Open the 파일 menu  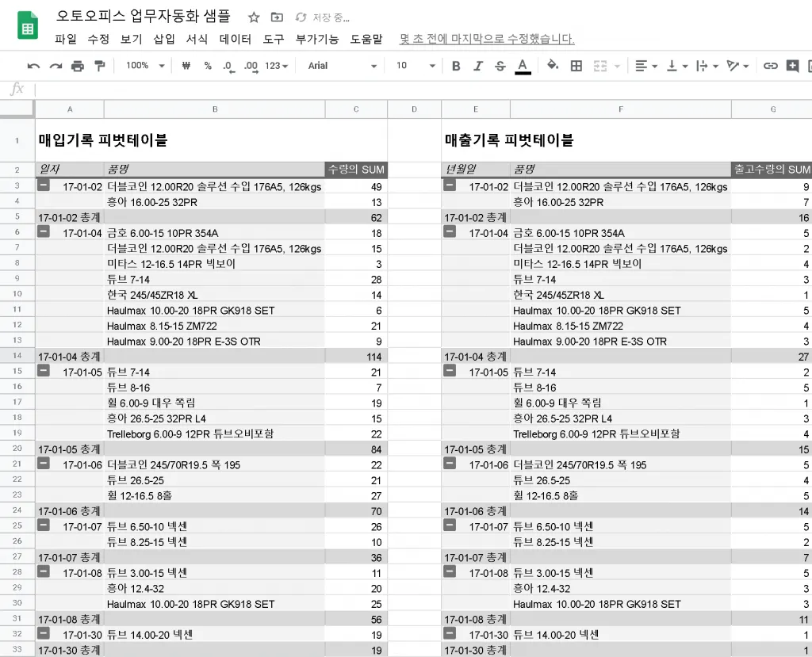click(x=66, y=39)
